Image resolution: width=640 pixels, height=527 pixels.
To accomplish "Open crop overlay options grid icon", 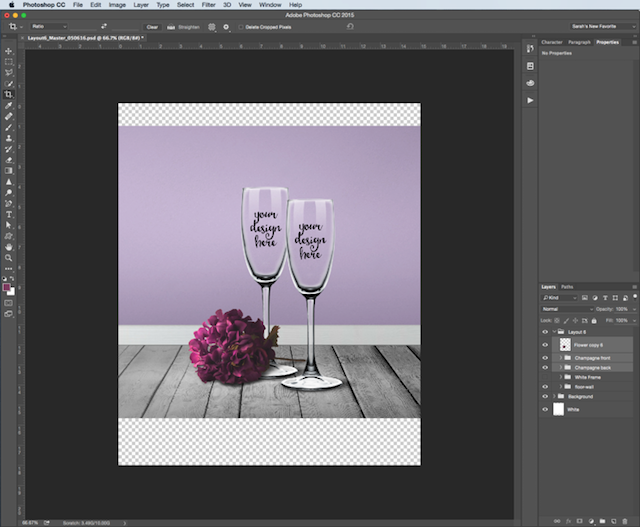I will pos(211,27).
